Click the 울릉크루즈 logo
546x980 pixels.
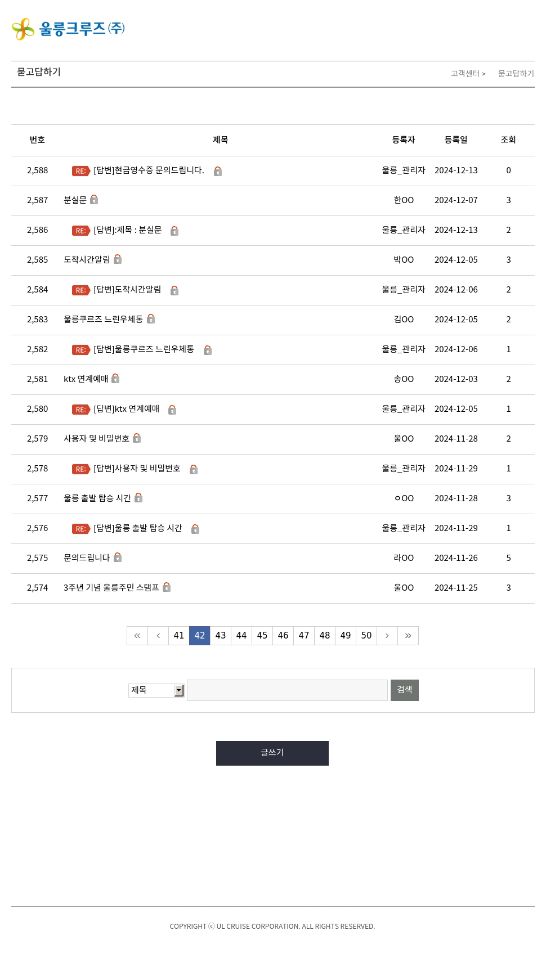(x=68, y=29)
